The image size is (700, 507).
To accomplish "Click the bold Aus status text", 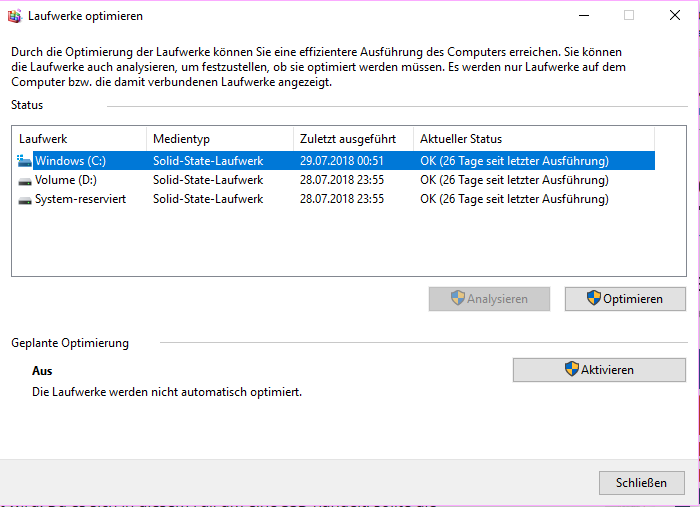I will pos(42,371).
